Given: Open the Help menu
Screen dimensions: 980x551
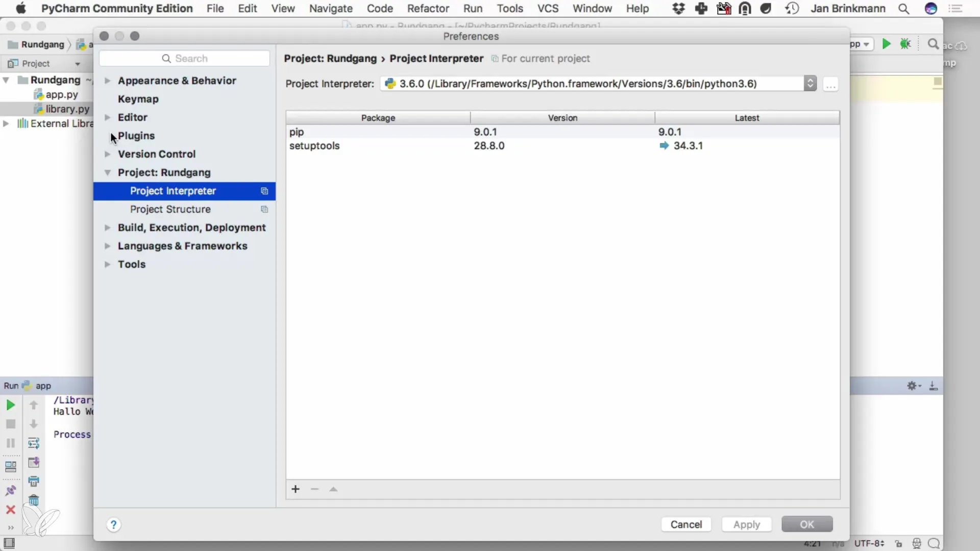Looking at the screenshot, I should click(x=638, y=9).
